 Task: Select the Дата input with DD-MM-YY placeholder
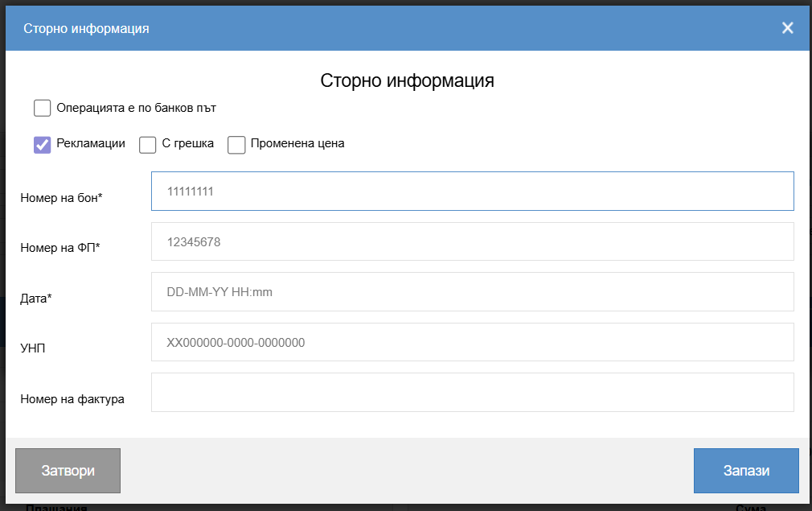pyautogui.click(x=472, y=292)
